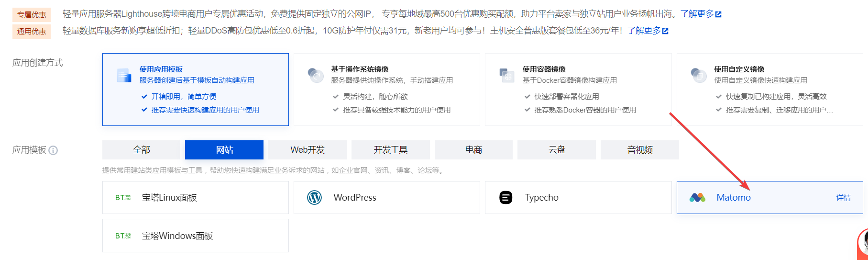The image size is (868, 260).
Task: Click text 使用自定义镜像快速构建应用
Action: [x=760, y=80]
